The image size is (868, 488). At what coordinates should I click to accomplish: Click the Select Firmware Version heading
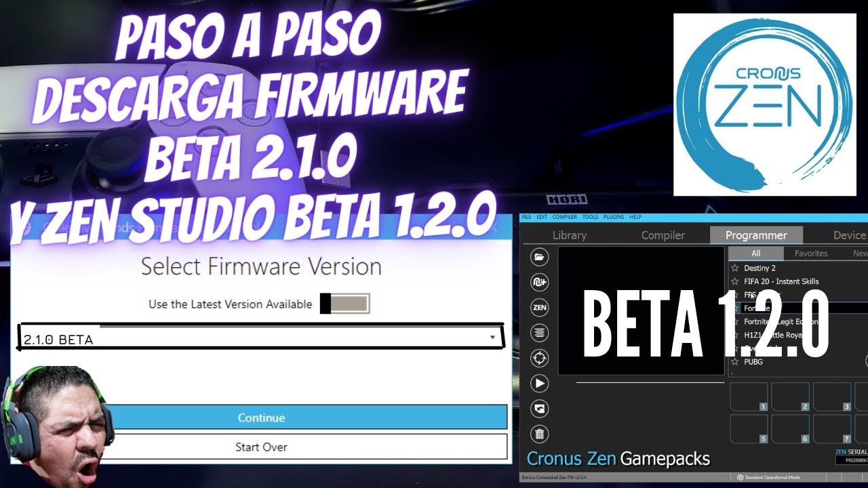coord(261,266)
